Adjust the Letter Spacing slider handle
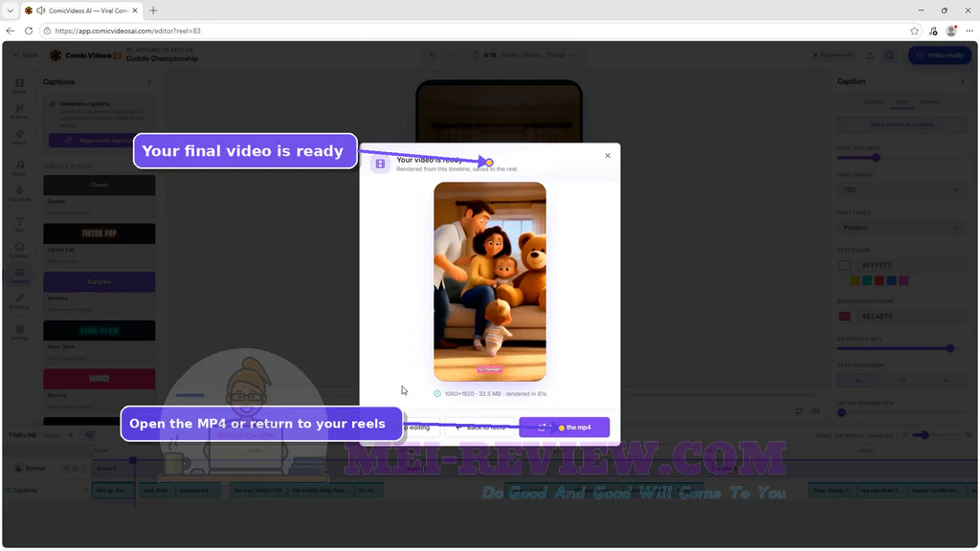The width and height of the screenshot is (980, 551). click(x=841, y=412)
